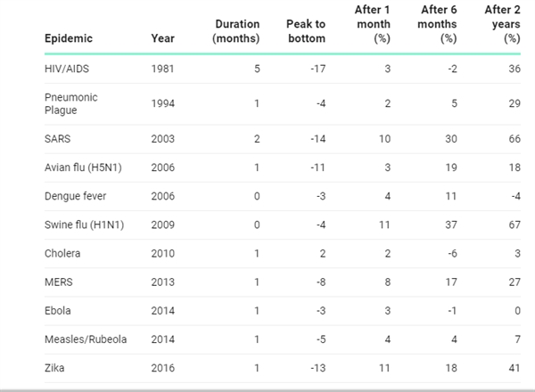
Task: Click the After 6 months (%) header
Action: [x=438, y=24]
